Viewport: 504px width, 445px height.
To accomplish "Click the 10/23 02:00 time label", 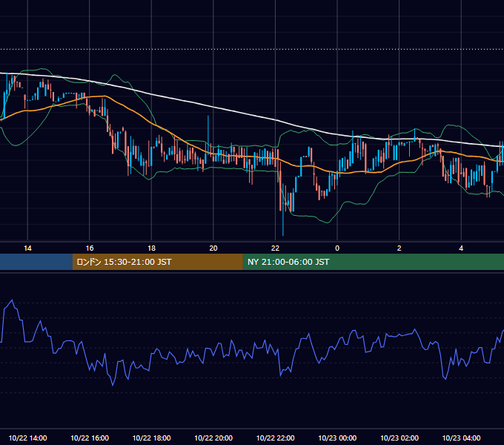I will [399, 438].
